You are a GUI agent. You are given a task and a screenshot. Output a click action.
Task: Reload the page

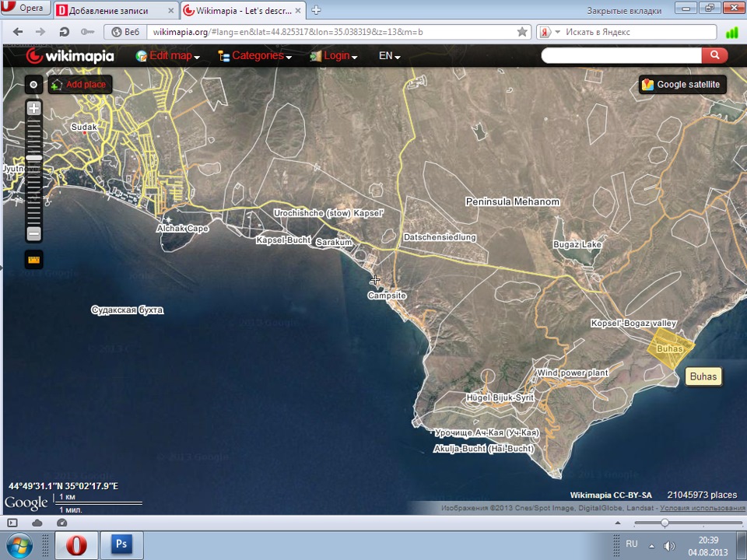coord(64,32)
